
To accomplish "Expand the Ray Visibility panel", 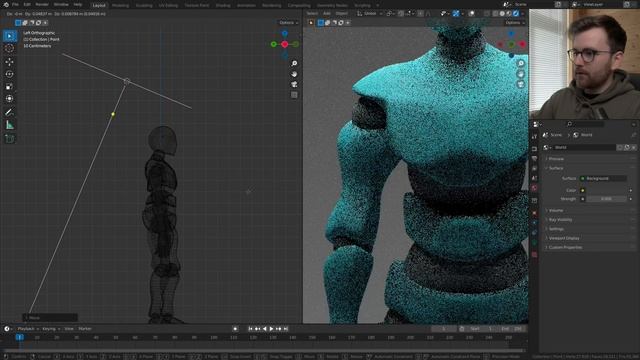I will (x=590, y=220).
